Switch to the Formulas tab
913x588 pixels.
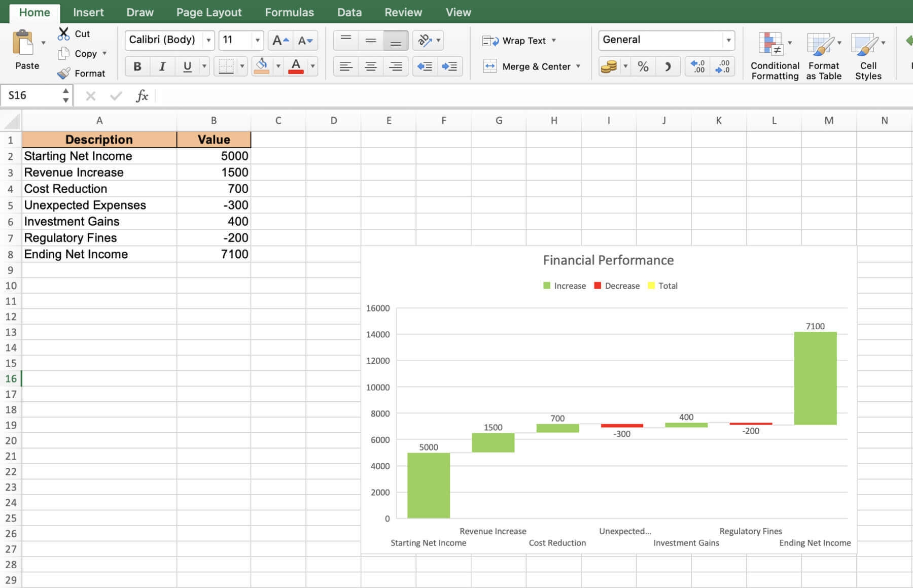pyautogui.click(x=289, y=12)
